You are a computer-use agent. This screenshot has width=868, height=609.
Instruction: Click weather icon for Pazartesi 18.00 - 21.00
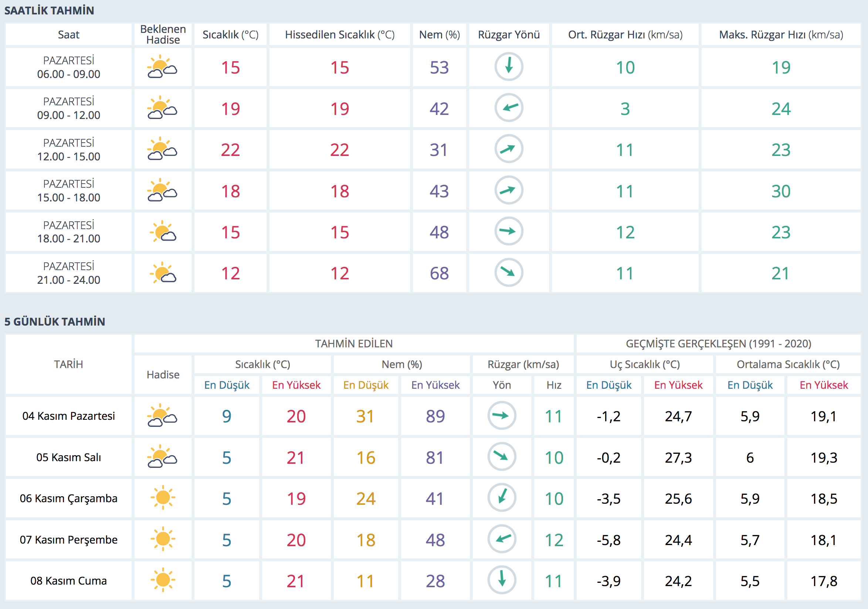pyautogui.click(x=163, y=232)
